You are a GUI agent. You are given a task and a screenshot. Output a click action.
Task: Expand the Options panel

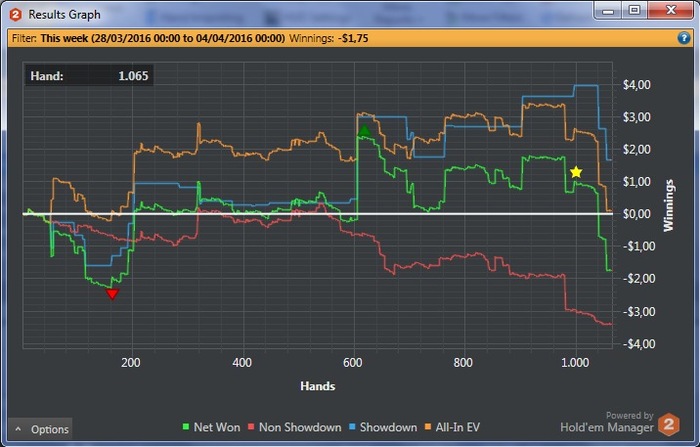click(40, 430)
